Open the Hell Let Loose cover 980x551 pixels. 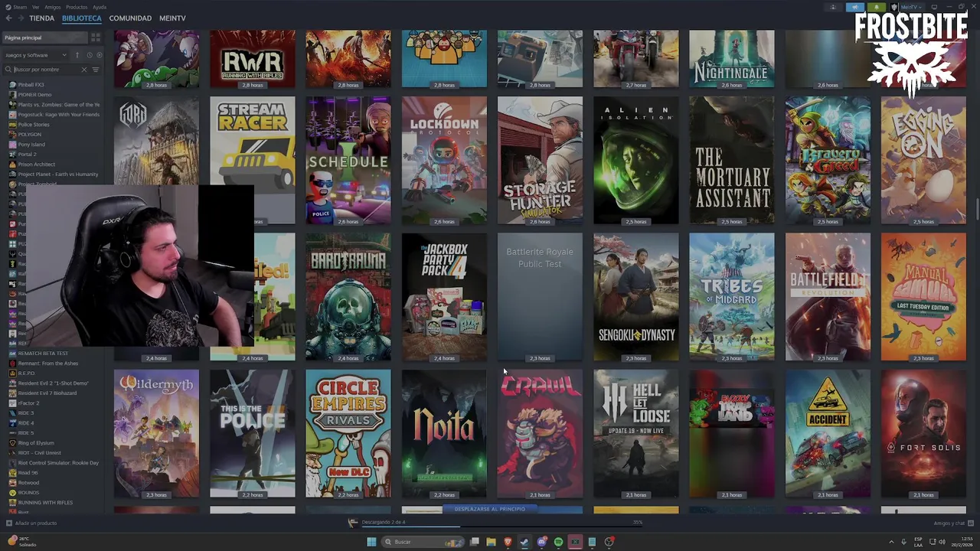pyautogui.click(x=635, y=434)
